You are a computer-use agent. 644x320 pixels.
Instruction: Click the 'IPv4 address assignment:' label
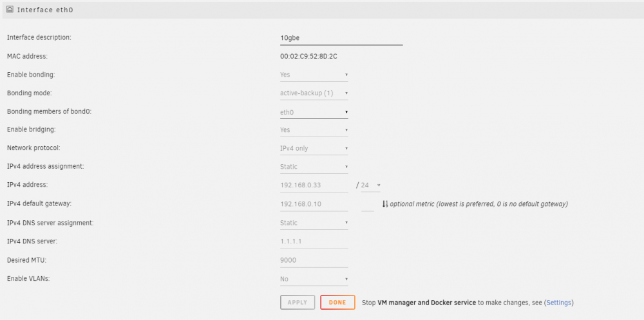46,166
